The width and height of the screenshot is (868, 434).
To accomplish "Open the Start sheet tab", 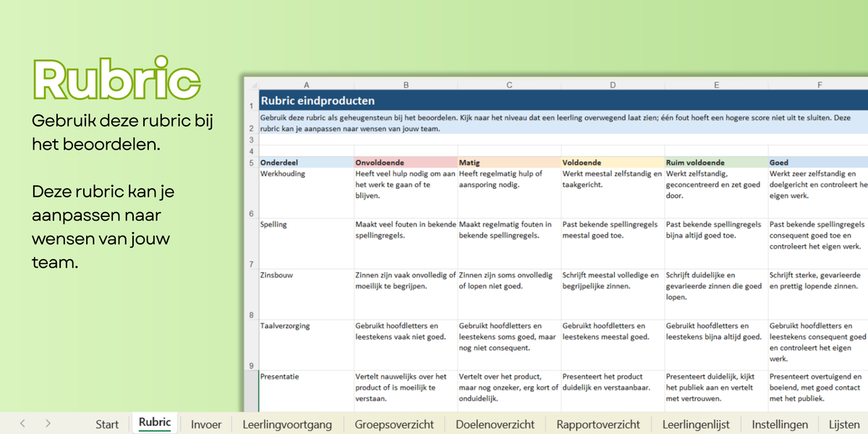I will tap(107, 425).
